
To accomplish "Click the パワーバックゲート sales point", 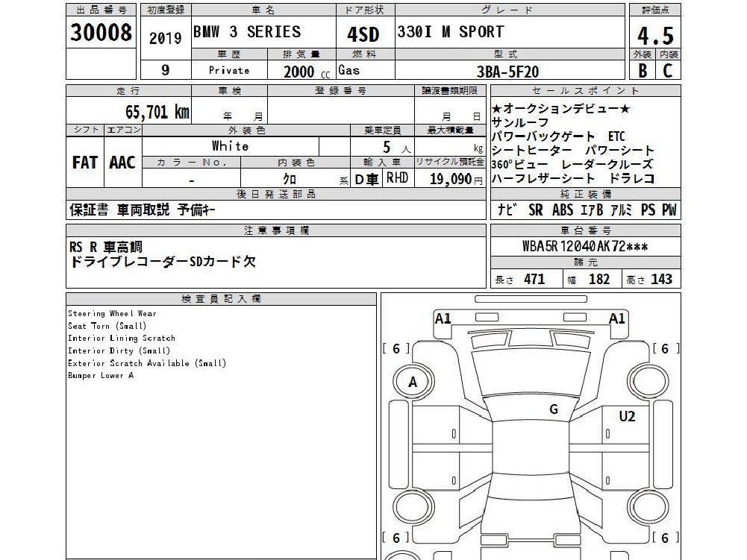I will click(x=543, y=136).
